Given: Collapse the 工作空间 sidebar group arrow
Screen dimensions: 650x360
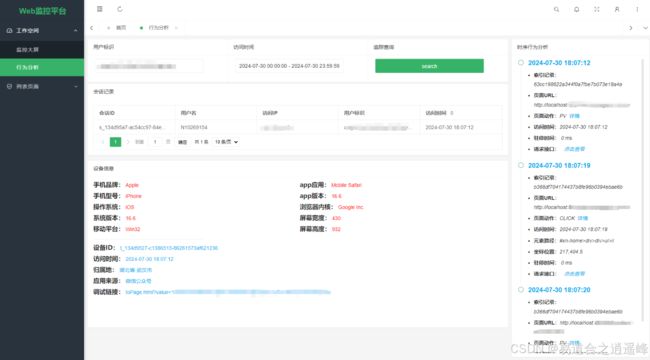Looking at the screenshot, I should point(75,31).
